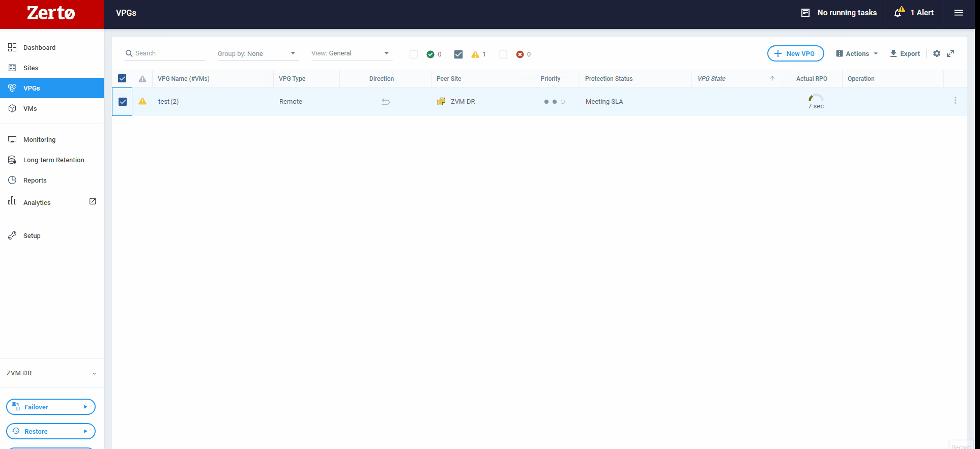Enable the healthy status filter checkbox

414,54
